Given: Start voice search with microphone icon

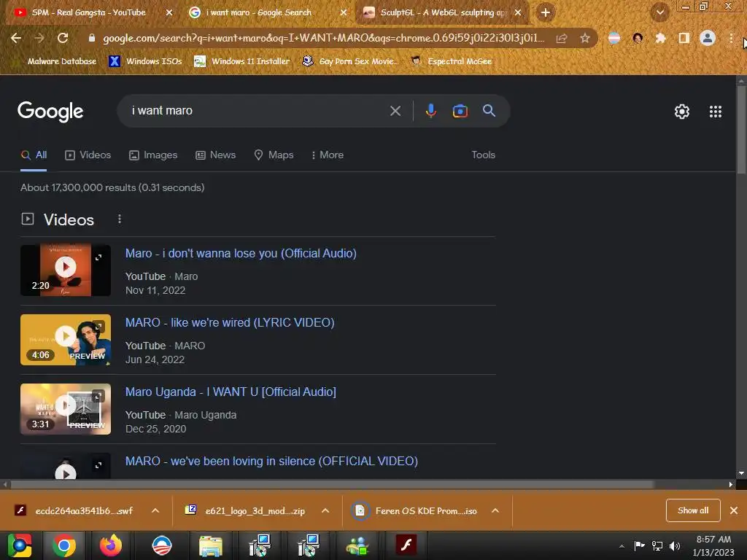Looking at the screenshot, I should pyautogui.click(x=430, y=111).
